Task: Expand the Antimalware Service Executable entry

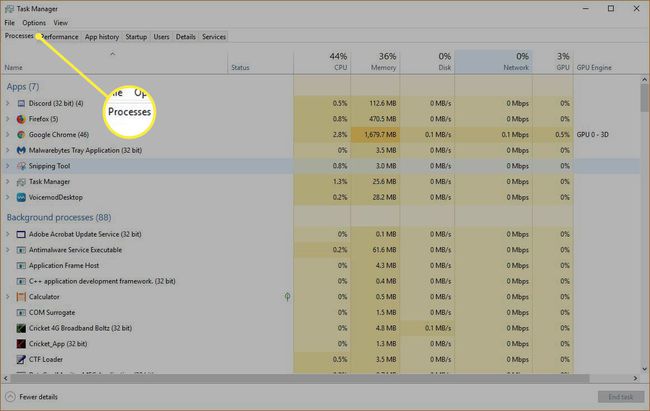Action: 7,250
